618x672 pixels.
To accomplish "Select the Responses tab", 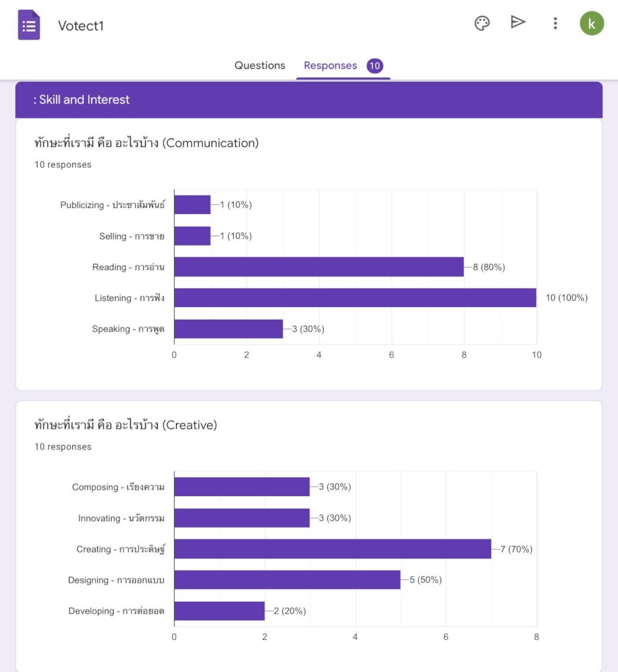I will 330,66.
